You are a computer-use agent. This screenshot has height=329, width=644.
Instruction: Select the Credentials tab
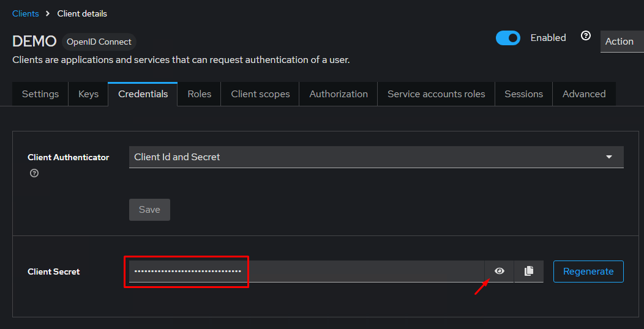click(x=143, y=94)
